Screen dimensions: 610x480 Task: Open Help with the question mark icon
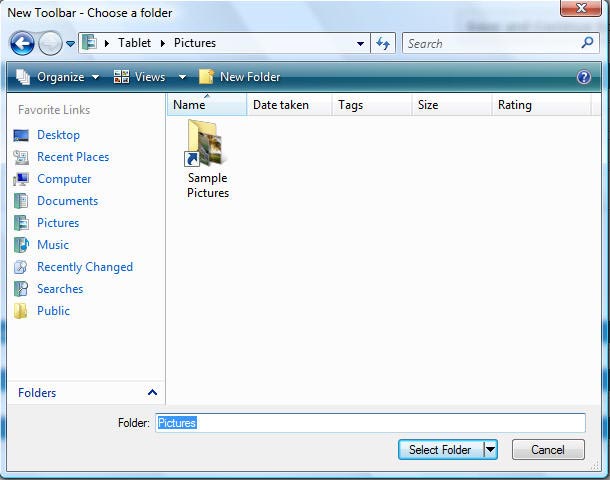click(584, 77)
